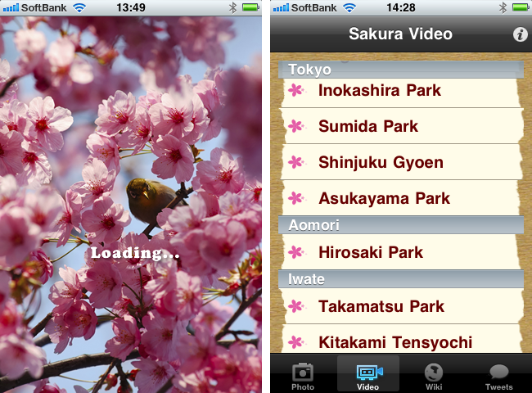Open Inokashira Park video entry
Image resolution: width=532 pixels, height=393 pixels.
[400, 91]
